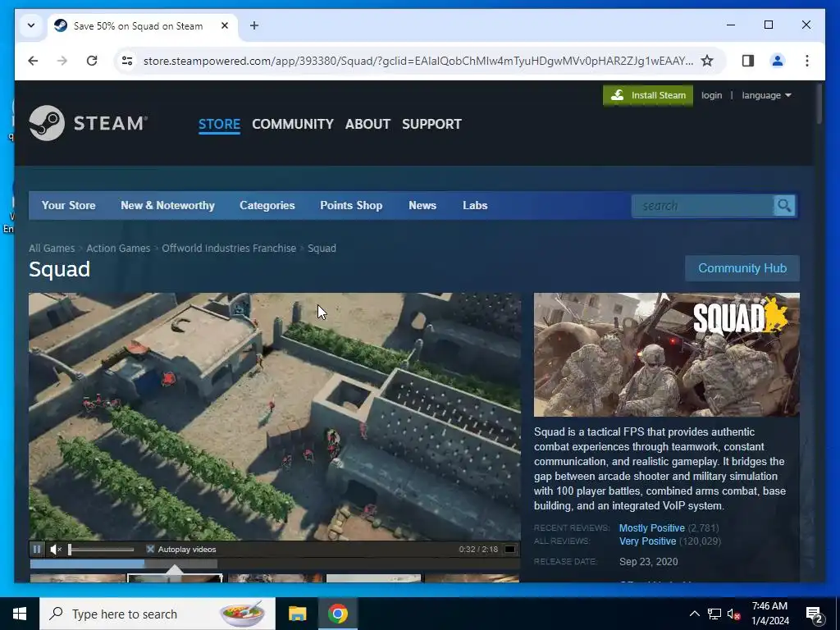
Task: View site information icon in address bar
Action: 127,61
